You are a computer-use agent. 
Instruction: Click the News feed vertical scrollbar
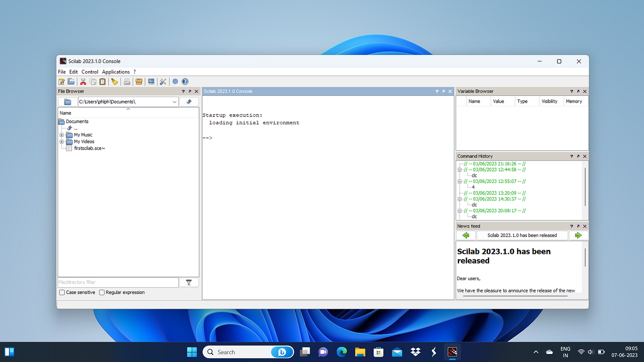point(585,257)
